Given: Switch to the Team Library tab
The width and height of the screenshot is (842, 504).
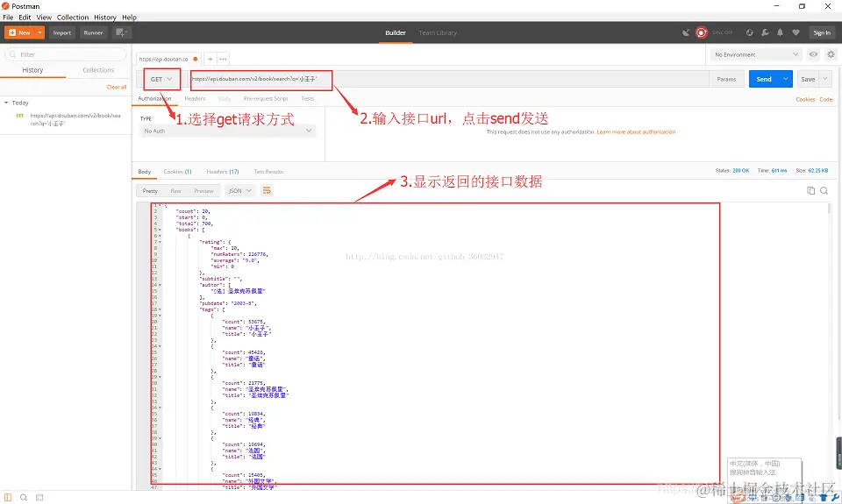Looking at the screenshot, I should 438,32.
